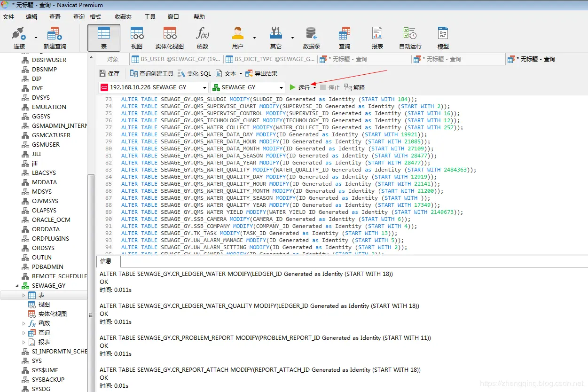
Task: Select the SYSBACKUP schema
Action: click(48, 380)
